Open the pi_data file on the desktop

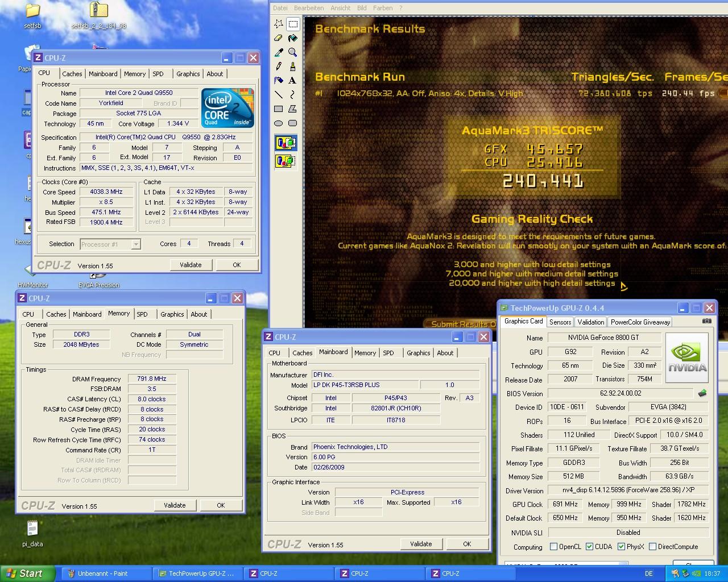(x=32, y=534)
